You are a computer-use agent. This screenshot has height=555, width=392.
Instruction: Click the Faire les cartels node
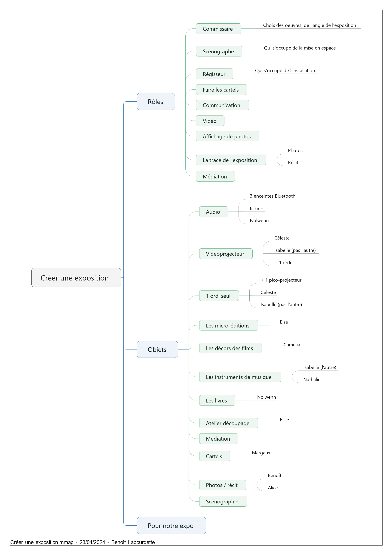pos(221,89)
